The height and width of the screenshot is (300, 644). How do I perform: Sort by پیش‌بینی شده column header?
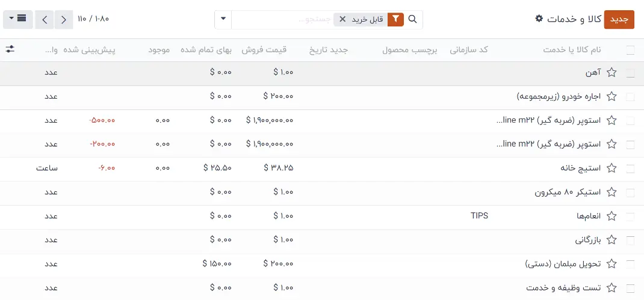89,50
